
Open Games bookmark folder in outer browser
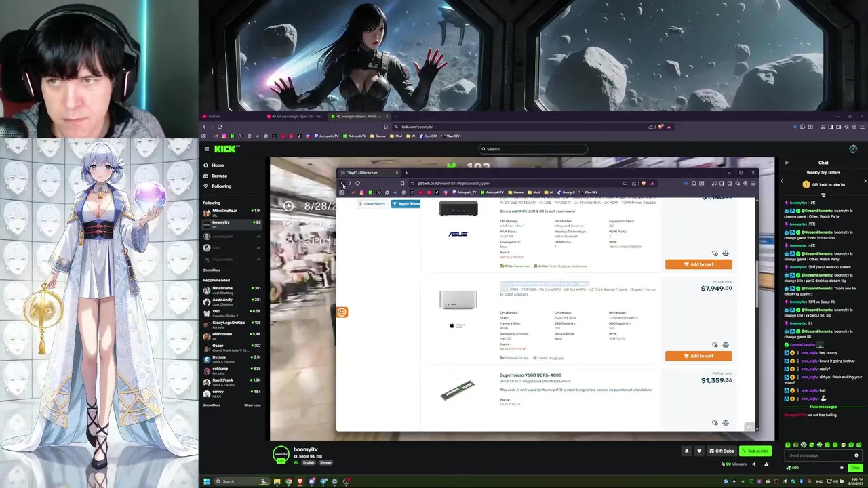tap(378, 136)
